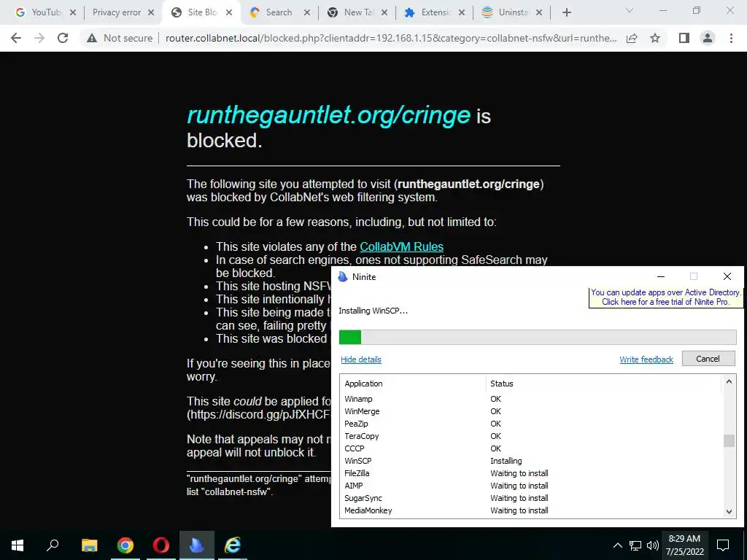
Task: Click the Ninite taskbar icon
Action: 197,545
